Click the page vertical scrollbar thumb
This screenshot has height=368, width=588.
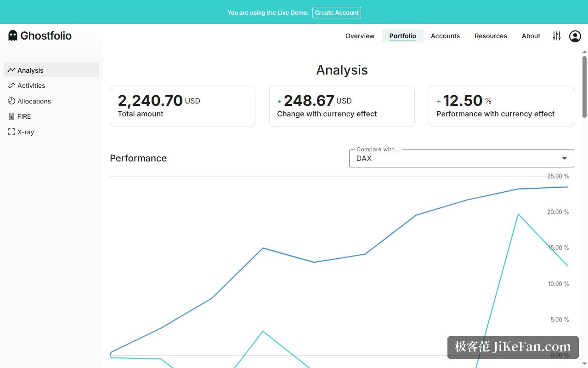click(x=584, y=86)
